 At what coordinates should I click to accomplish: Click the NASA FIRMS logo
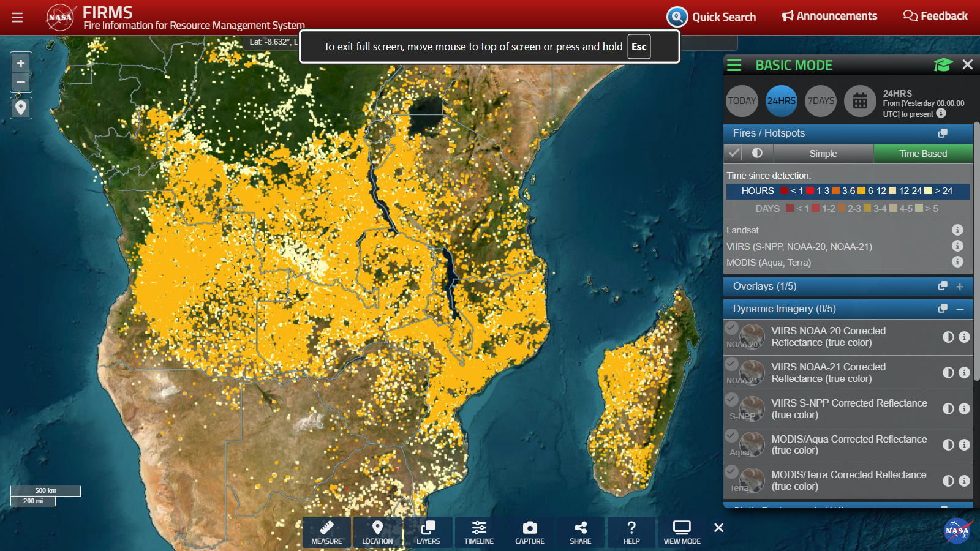click(x=60, y=17)
